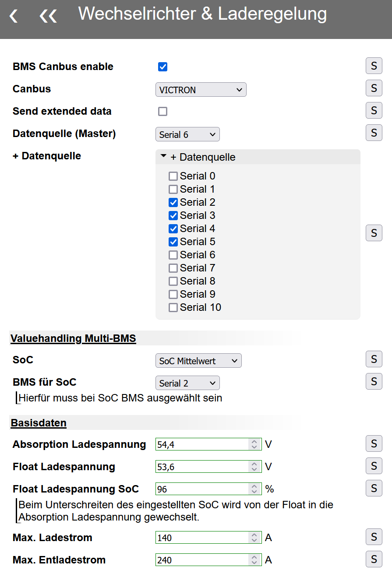Save the Datenquelle (Master) selection
Screen dimensions: 392x570
(x=374, y=133)
